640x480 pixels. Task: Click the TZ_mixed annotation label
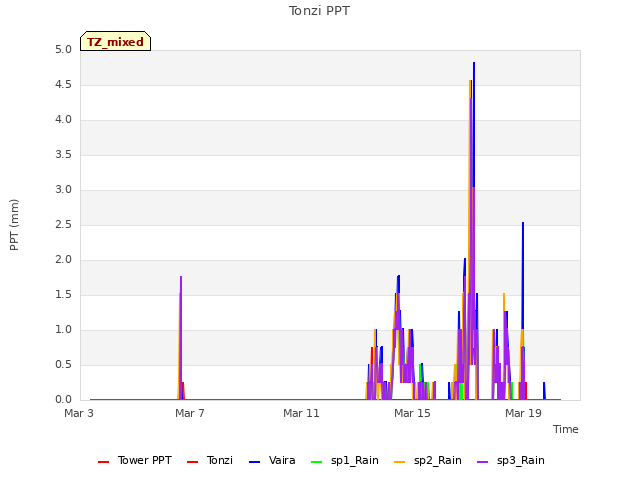(116, 41)
